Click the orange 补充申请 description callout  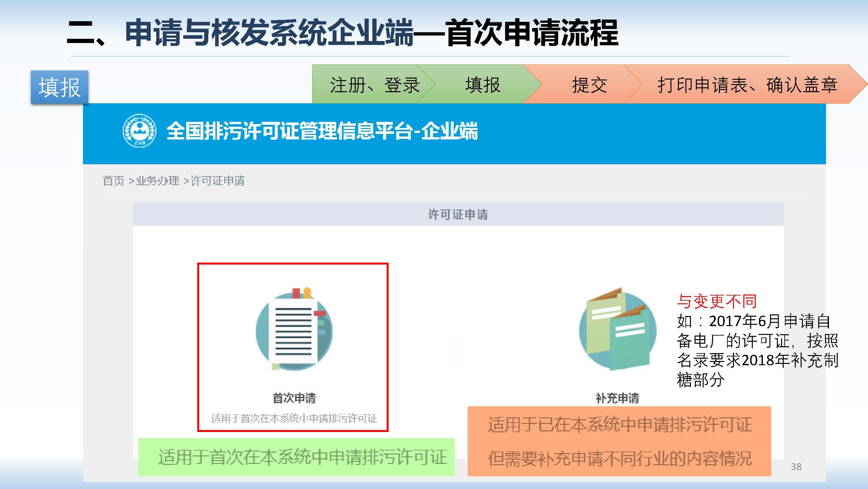pos(619,441)
